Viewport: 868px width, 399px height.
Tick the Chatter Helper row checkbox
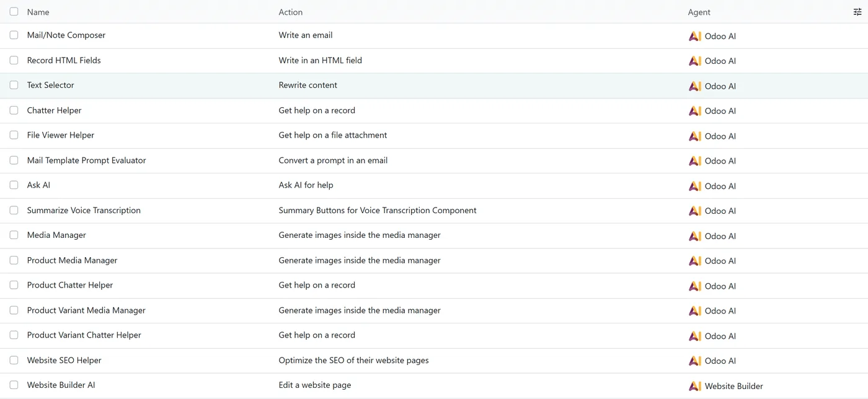14,110
